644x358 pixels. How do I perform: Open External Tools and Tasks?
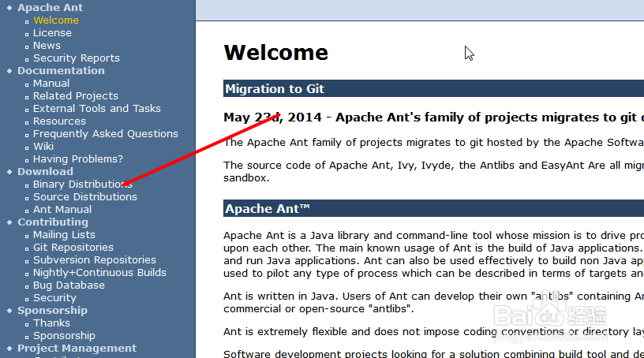click(x=97, y=109)
